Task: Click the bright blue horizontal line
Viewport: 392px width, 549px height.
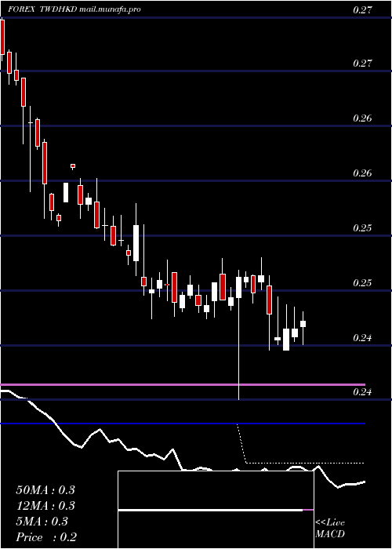Action: [x=183, y=424]
